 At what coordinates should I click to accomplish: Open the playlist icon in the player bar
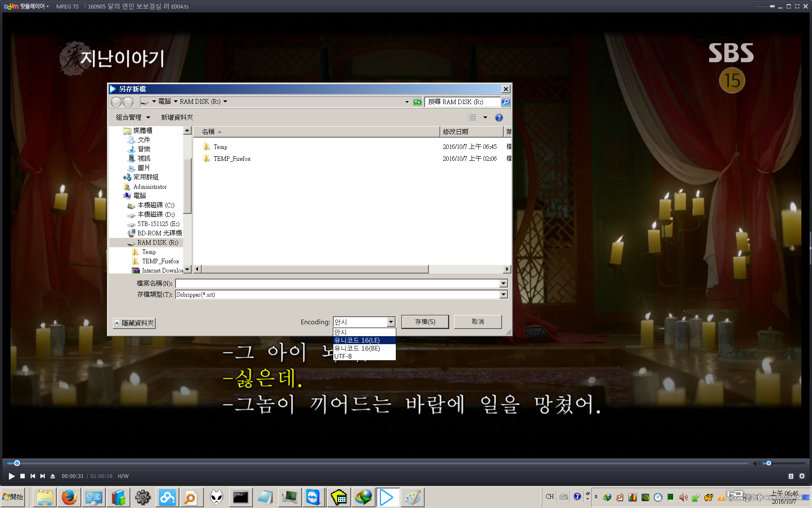pyautogui.click(x=790, y=476)
